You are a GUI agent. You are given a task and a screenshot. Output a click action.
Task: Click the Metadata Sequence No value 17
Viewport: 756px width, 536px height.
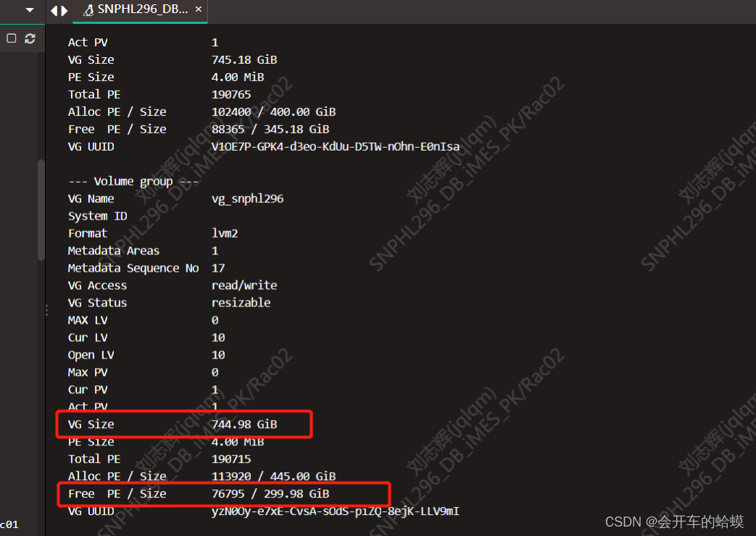216,267
